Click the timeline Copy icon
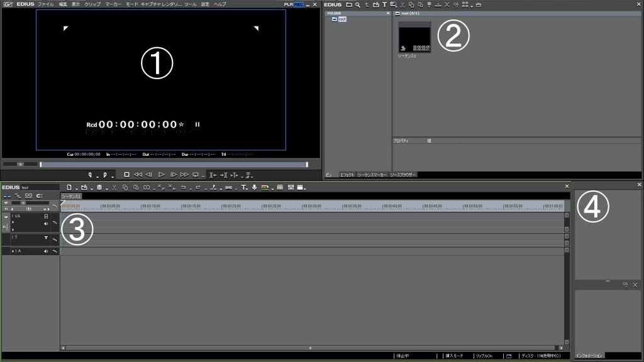 [125, 187]
